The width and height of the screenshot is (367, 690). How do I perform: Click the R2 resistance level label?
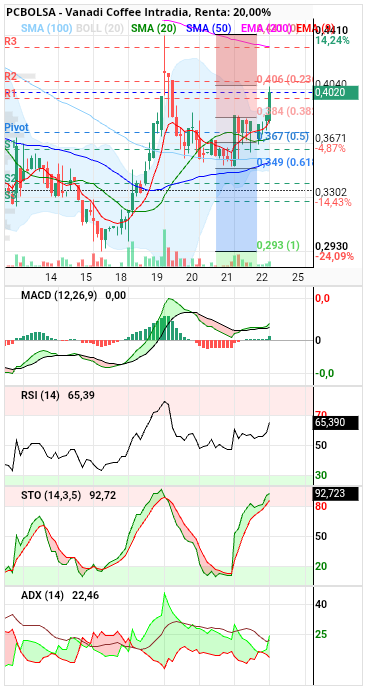(x=11, y=77)
